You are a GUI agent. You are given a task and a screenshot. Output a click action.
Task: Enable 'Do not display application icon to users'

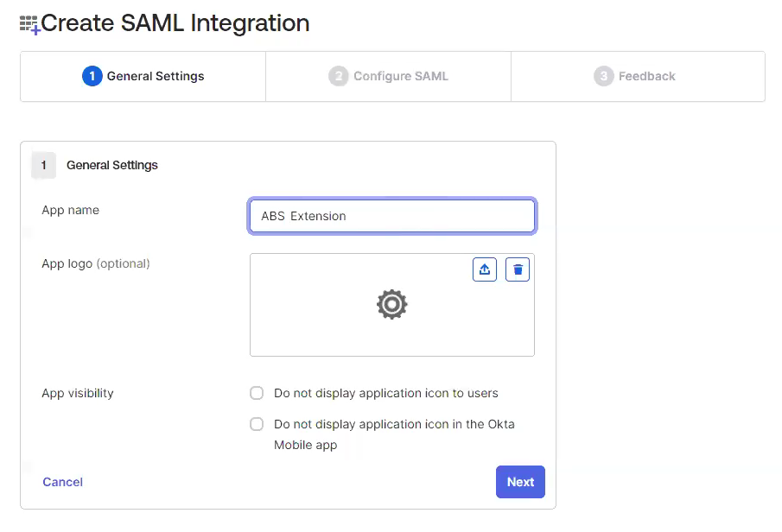click(257, 393)
